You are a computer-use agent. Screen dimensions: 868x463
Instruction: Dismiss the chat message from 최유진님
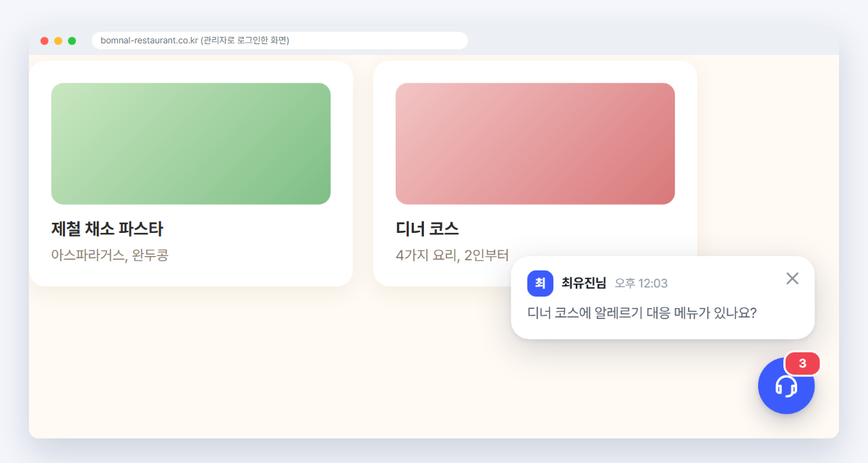click(x=792, y=279)
